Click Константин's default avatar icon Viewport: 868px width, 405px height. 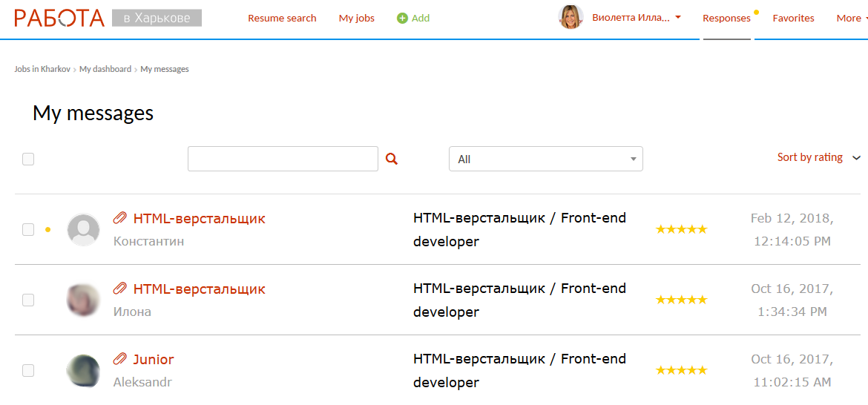tap(83, 230)
